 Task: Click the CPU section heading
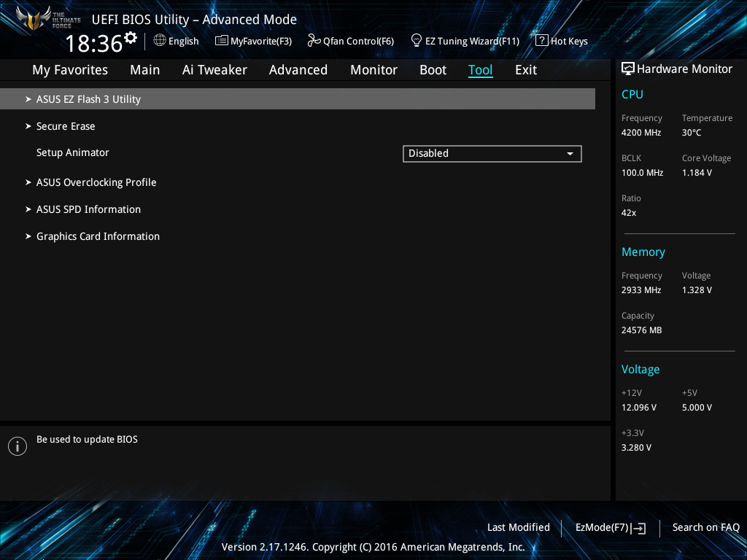pyautogui.click(x=632, y=94)
